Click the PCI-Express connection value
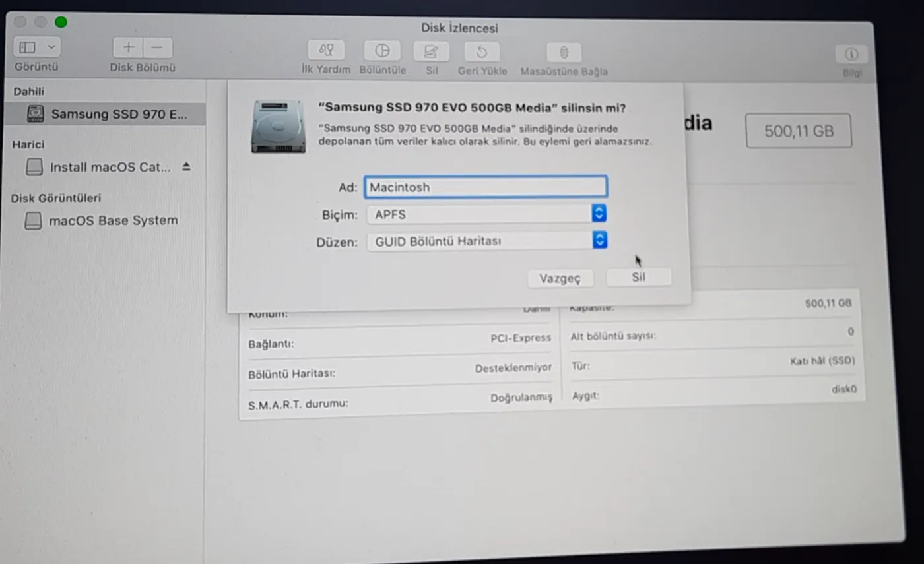 tap(520, 338)
